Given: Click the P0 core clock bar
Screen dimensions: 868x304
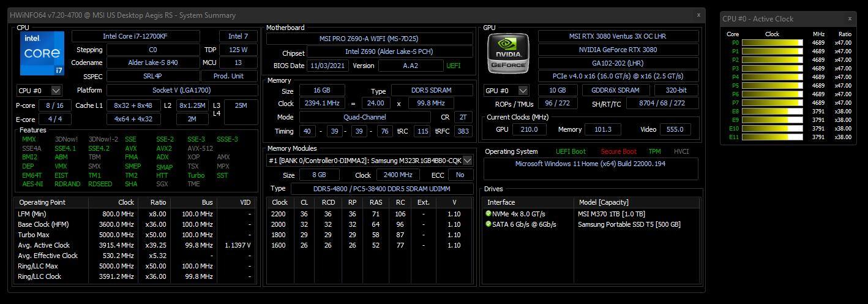Looking at the screenshot, I should (772, 43).
